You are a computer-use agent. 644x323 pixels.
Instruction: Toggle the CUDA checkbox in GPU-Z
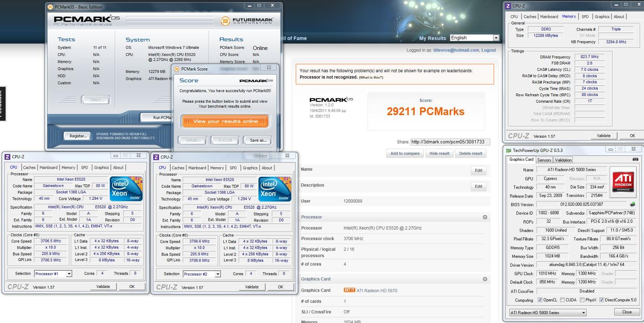[562, 300]
